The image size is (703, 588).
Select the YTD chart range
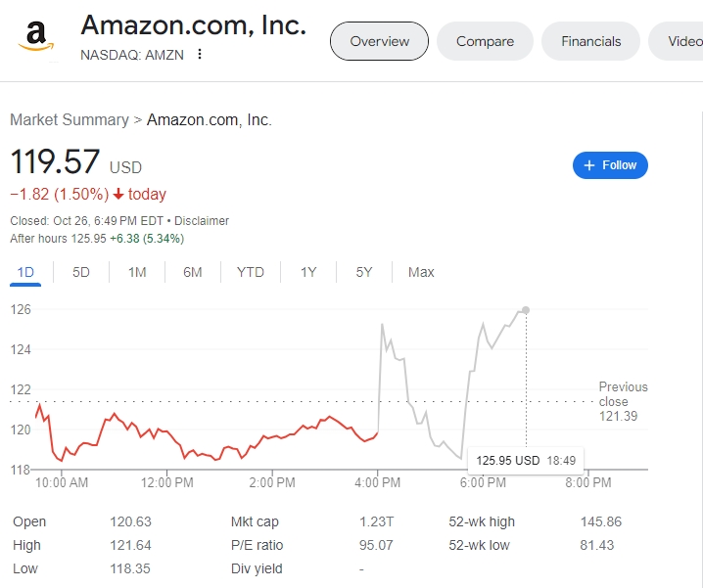(251, 272)
